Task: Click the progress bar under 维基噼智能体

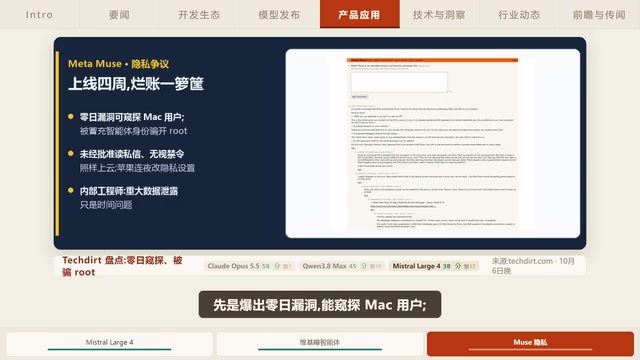Action: [x=320, y=349]
